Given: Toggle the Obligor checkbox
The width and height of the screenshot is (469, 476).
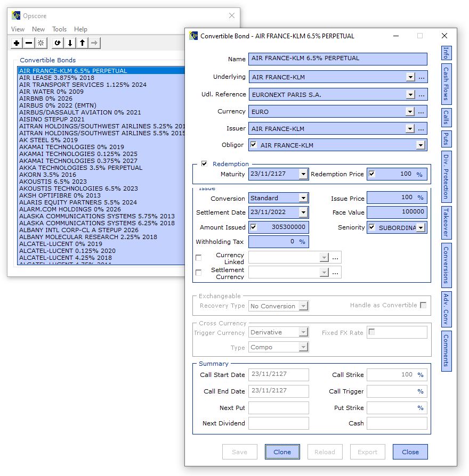Looking at the screenshot, I should (253, 144).
